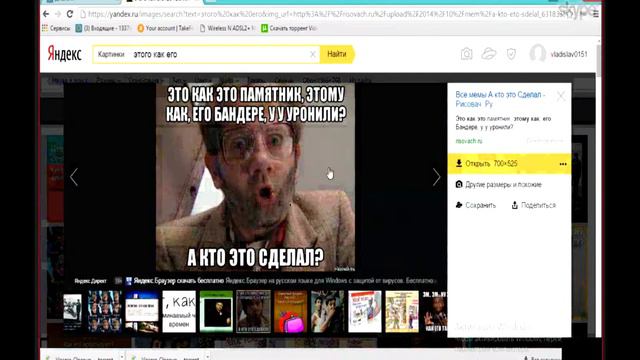Image resolution: width=640 pixels, height=360 pixels.
Task: Open the Wireless N ADSL2+ bookmark
Action: click(227, 28)
